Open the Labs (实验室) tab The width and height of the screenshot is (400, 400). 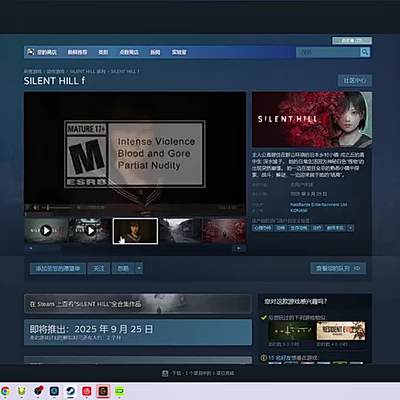pos(179,52)
